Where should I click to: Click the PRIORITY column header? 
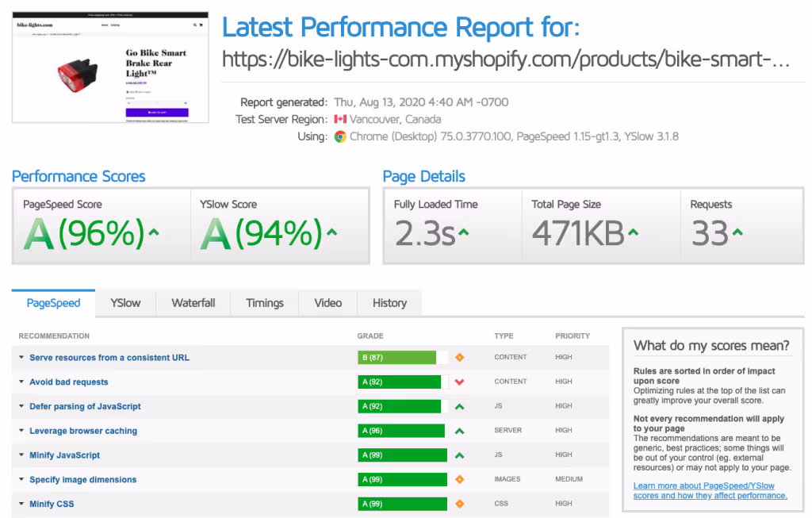coord(573,336)
